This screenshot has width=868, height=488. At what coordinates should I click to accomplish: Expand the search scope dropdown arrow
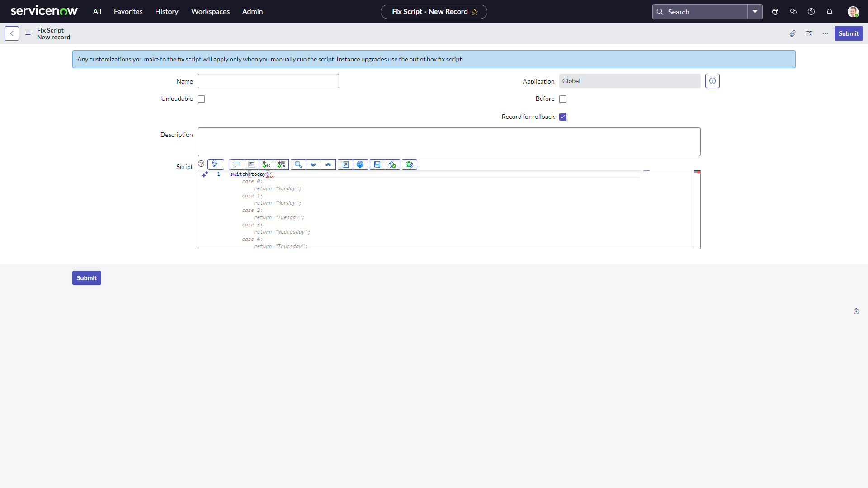tap(755, 12)
